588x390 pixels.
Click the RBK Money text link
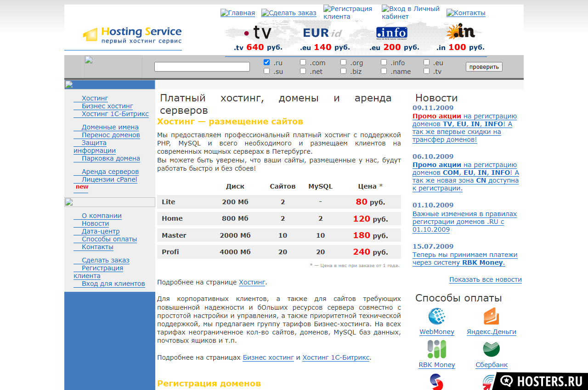coord(437,365)
